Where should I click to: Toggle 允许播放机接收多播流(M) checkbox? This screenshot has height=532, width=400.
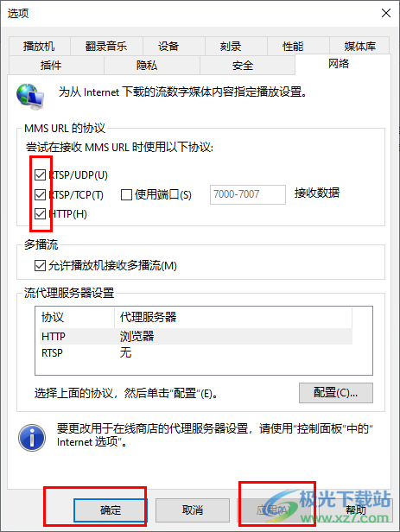coord(40,266)
